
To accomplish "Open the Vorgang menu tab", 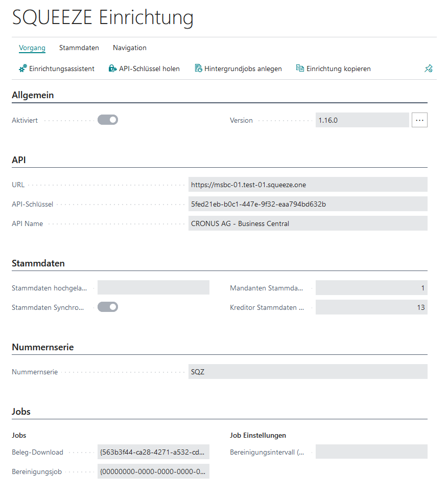I will [32, 48].
